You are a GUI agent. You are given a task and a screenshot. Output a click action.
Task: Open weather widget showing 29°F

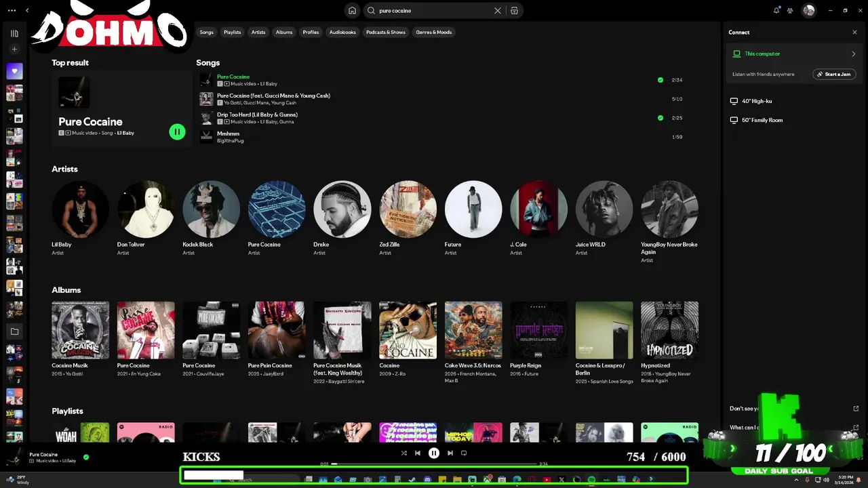tap(16, 480)
